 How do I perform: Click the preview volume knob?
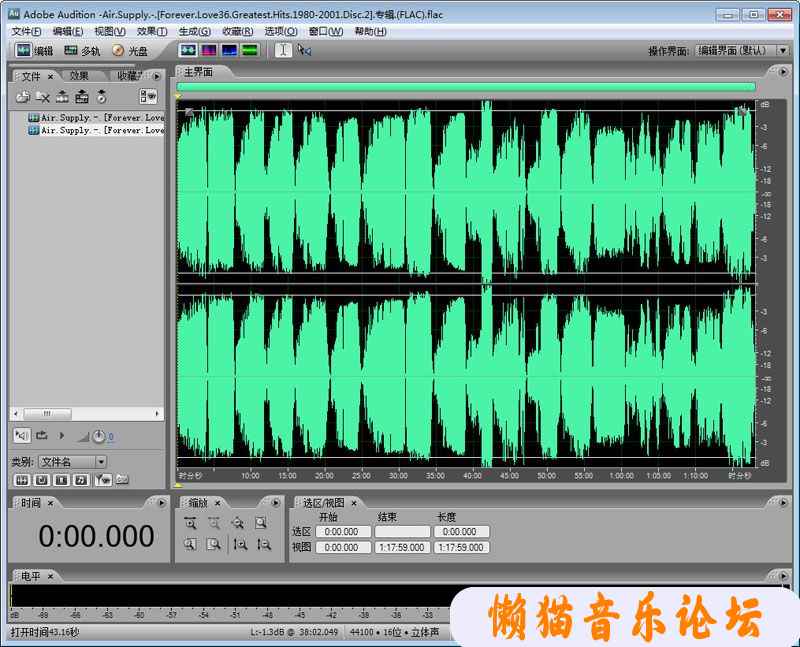98,436
